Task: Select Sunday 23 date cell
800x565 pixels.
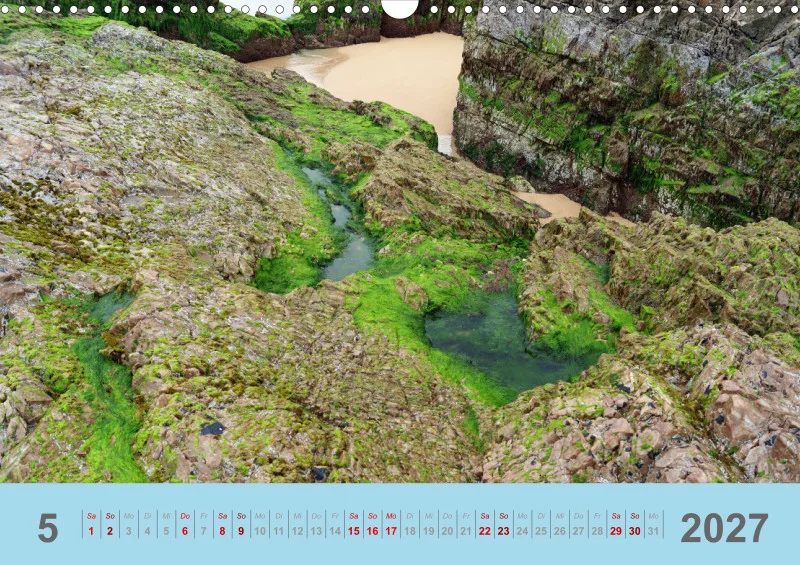Action: pyautogui.click(x=504, y=524)
